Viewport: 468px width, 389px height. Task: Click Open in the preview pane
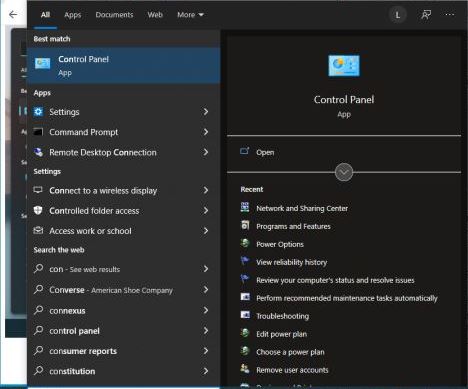pos(265,152)
